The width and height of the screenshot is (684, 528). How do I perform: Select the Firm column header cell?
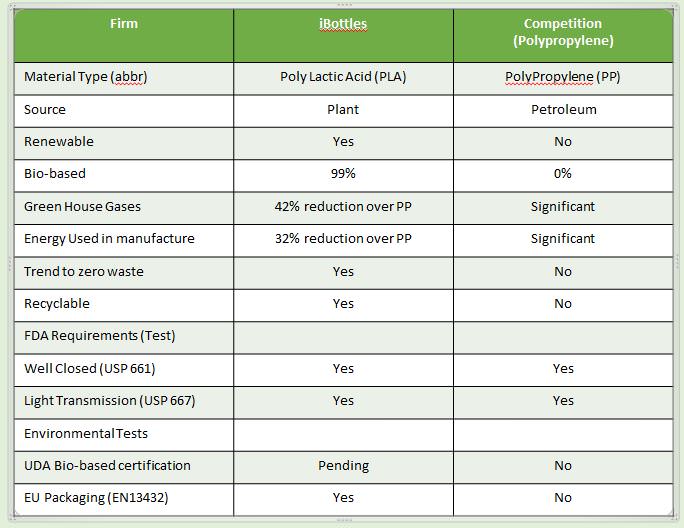coord(124,36)
